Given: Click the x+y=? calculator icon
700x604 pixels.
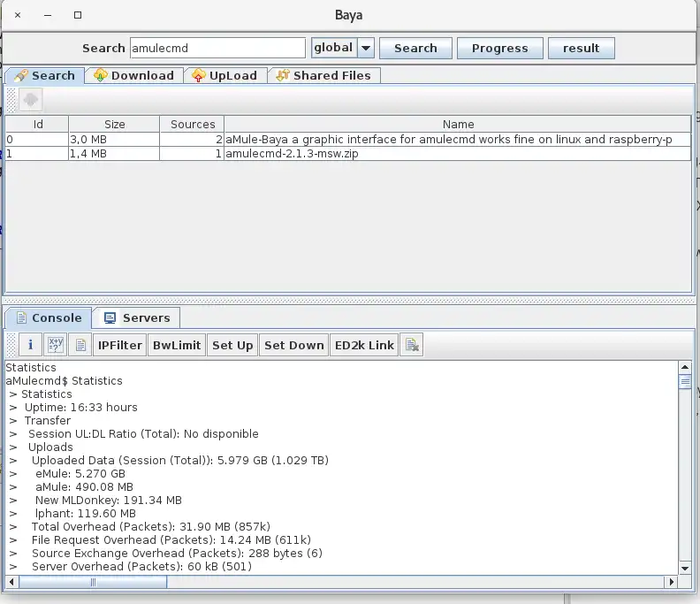Looking at the screenshot, I should [x=56, y=345].
